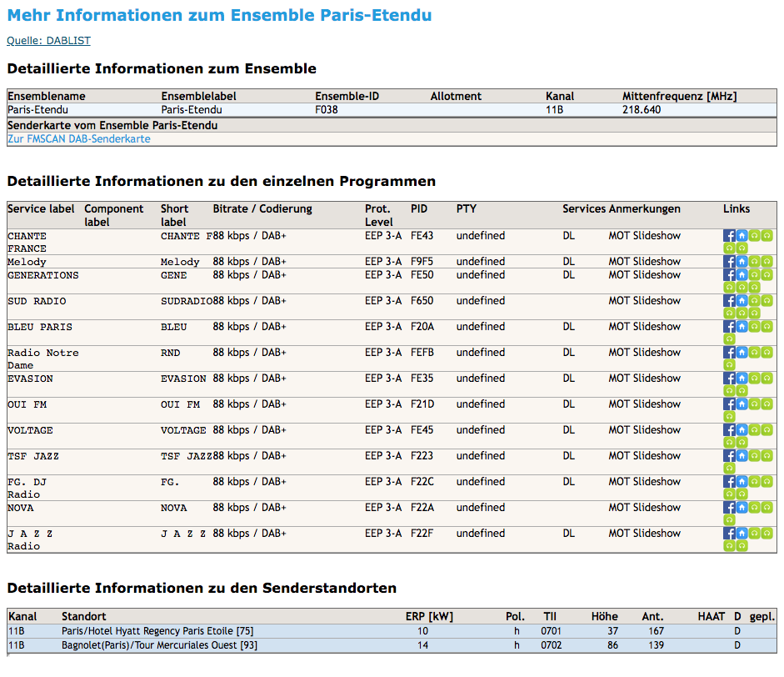Open homepage icon for BLEU PARIS
784x677 pixels.
pyautogui.click(x=742, y=326)
